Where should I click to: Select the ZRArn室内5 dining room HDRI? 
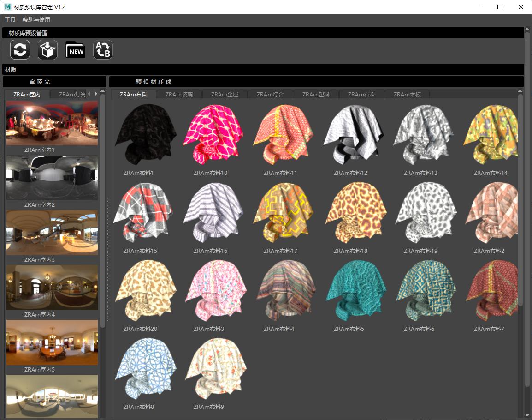[x=52, y=342]
